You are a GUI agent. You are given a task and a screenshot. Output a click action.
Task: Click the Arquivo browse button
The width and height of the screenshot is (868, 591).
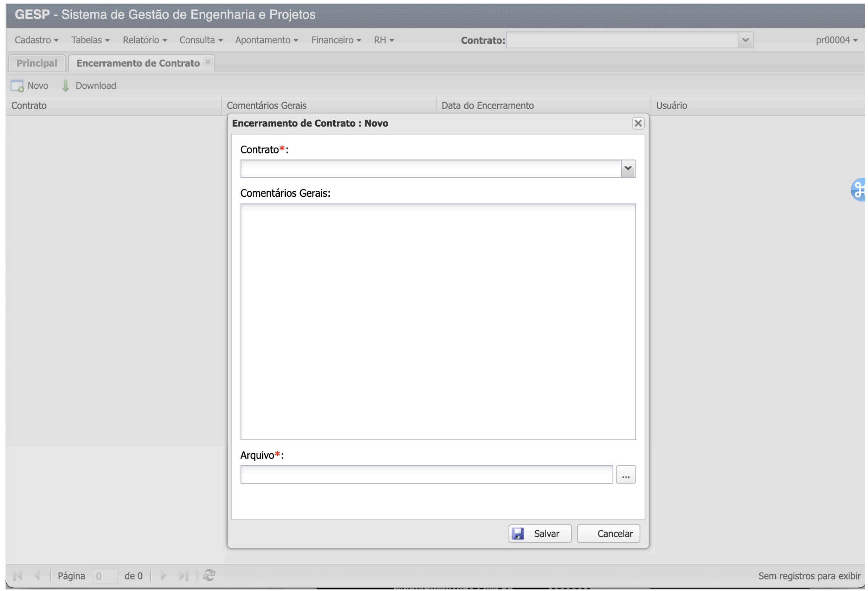625,475
